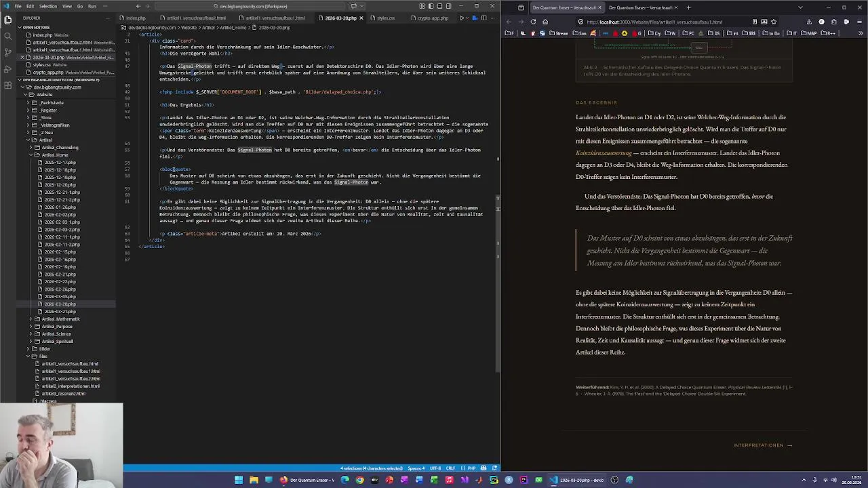Click the notifications bell in the status bar
The width and height of the screenshot is (868, 488).
coord(495,468)
